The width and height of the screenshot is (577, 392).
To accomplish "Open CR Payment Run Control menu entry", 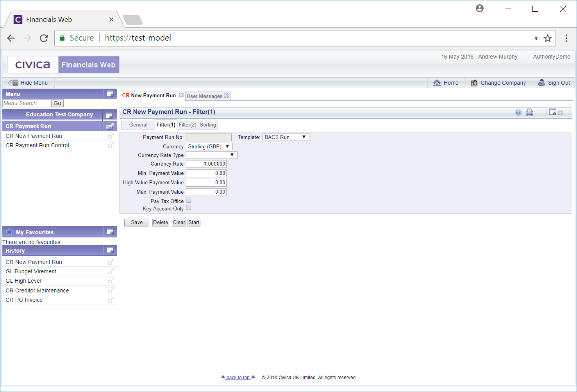I will [x=38, y=145].
